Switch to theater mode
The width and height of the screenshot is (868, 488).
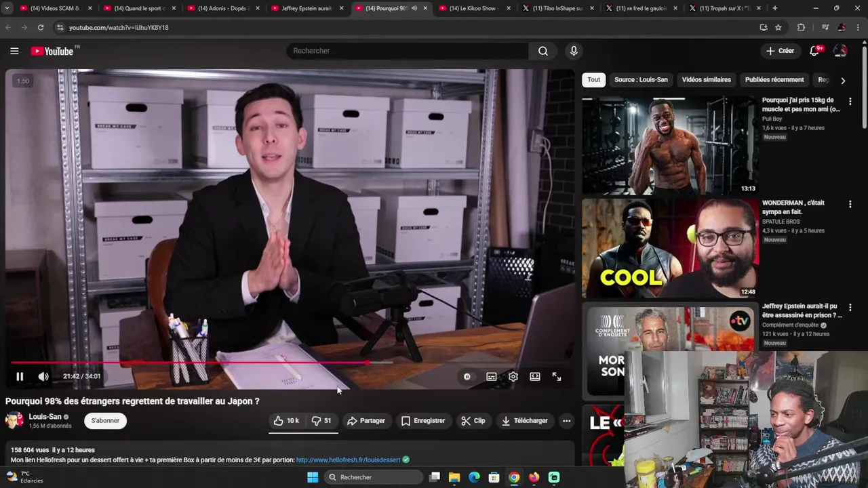tap(535, 377)
